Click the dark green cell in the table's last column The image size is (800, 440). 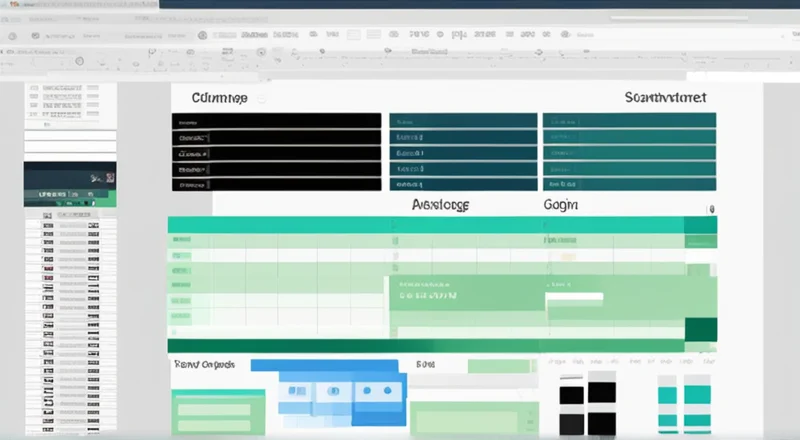(x=700, y=329)
